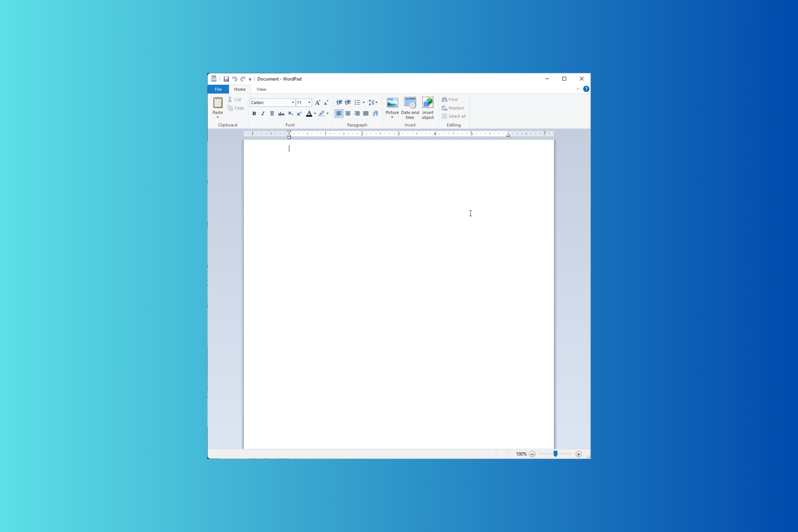Click the Find button
The height and width of the screenshot is (532, 798).
(x=450, y=100)
